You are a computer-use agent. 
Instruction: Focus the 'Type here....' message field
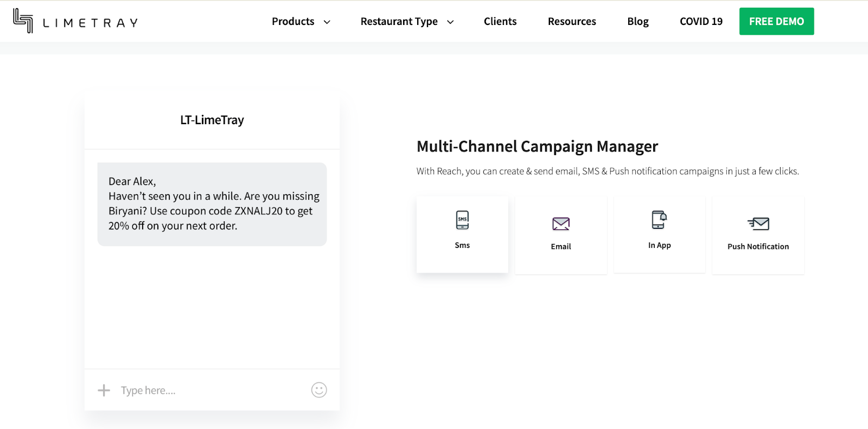pos(206,390)
